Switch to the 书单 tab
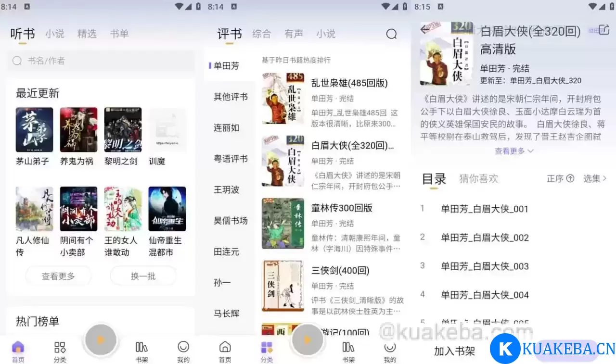Screen dimensions: 616x364 click(119, 34)
